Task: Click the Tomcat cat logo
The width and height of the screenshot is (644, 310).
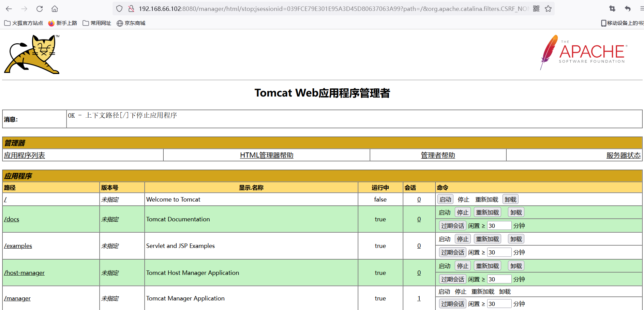Action: 32,54
